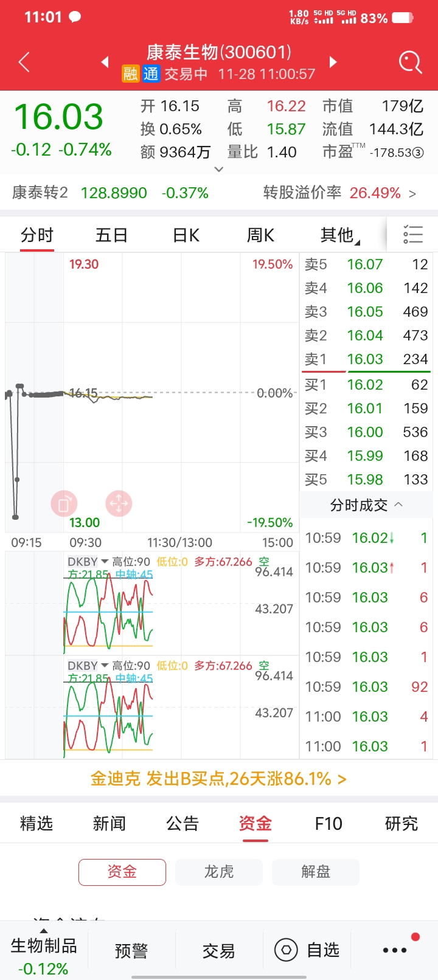The width and height of the screenshot is (438, 980).
Task: Open the 其他 chart period dropdown
Action: point(340,235)
